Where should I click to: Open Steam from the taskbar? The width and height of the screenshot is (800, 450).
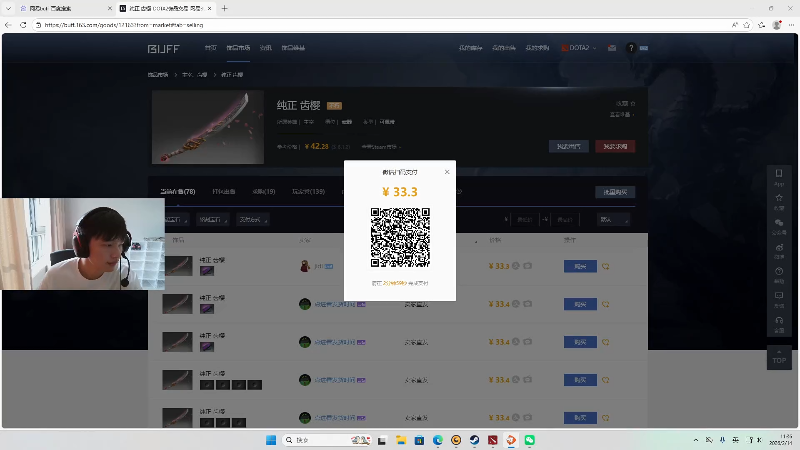pyautogui.click(x=474, y=440)
